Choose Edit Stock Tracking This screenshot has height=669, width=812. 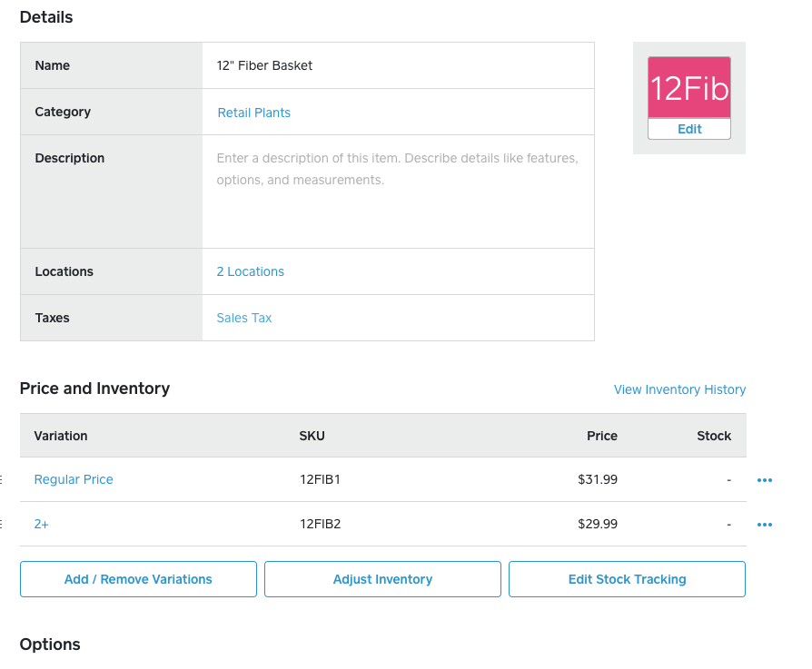point(627,579)
